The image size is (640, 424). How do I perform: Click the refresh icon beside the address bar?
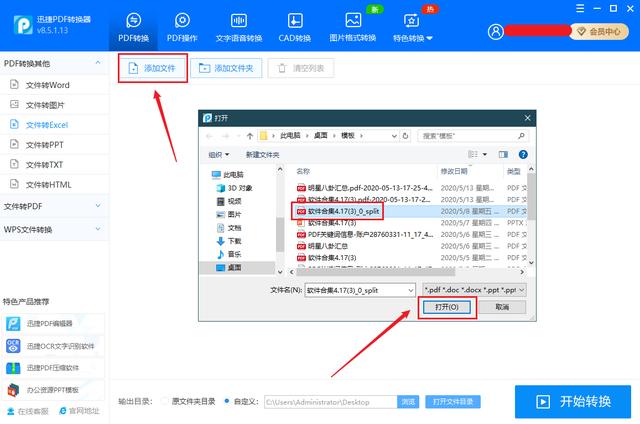[x=407, y=135]
